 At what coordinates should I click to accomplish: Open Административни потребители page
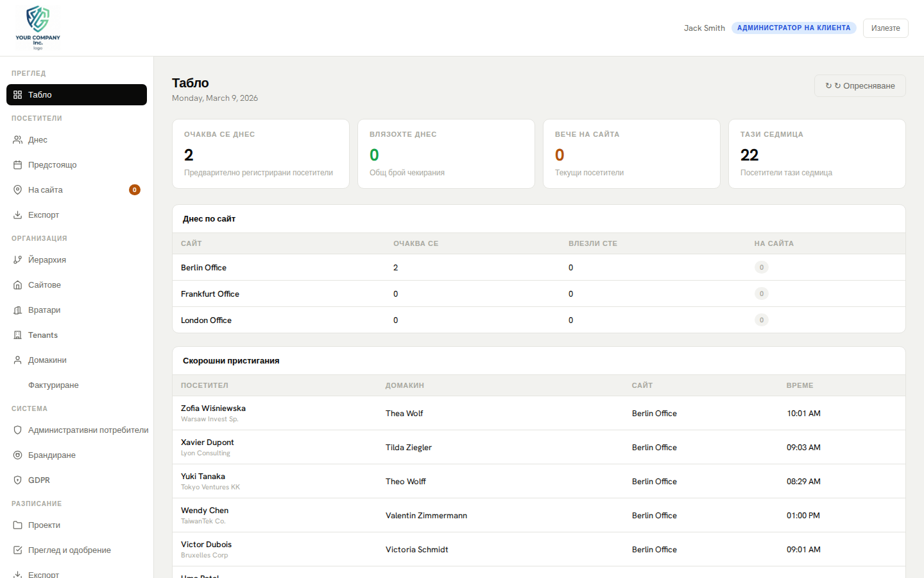pyautogui.click(x=88, y=430)
